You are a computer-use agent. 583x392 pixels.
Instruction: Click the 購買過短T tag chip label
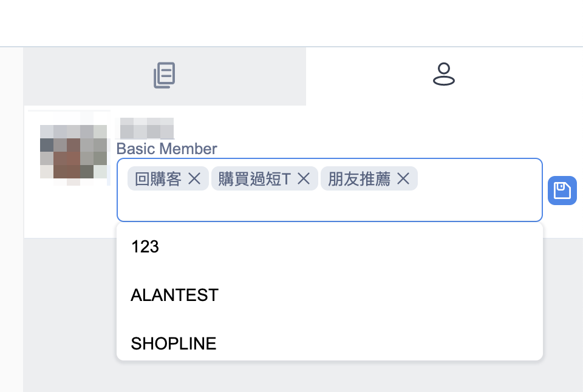254,179
